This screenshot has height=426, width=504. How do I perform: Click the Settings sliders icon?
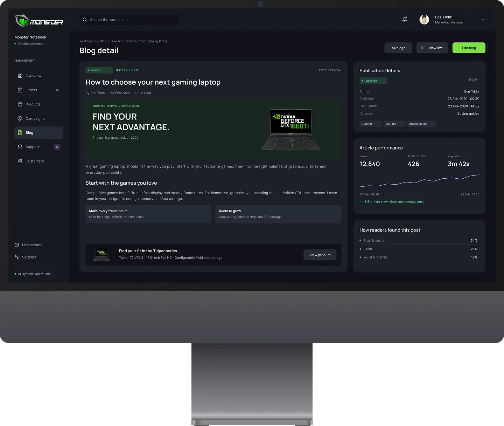17,257
